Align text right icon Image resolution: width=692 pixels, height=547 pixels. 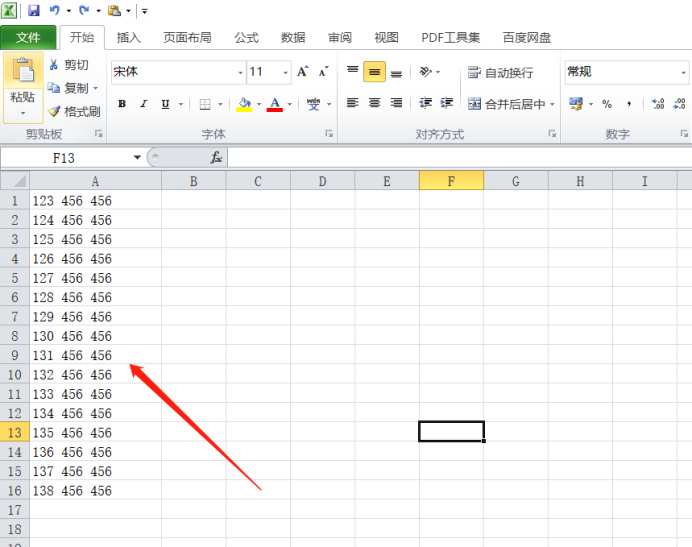point(396,103)
